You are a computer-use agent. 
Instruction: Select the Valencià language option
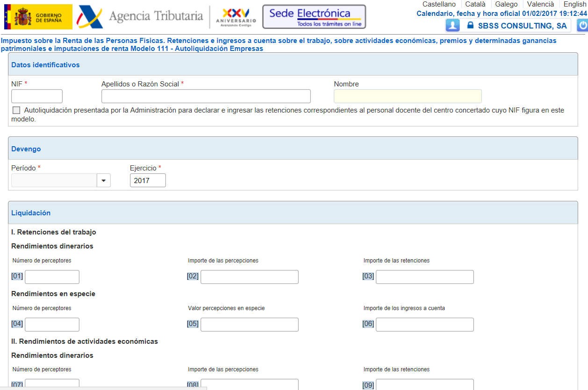click(540, 4)
